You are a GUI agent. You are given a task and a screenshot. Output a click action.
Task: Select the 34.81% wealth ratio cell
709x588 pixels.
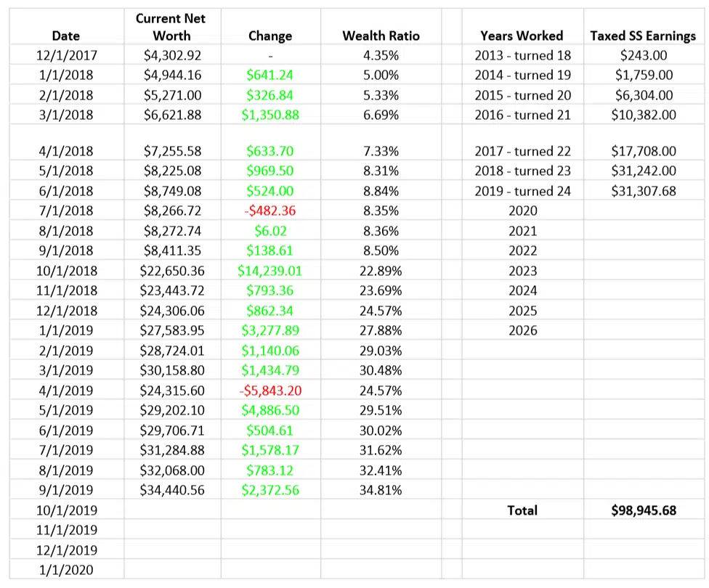point(381,490)
